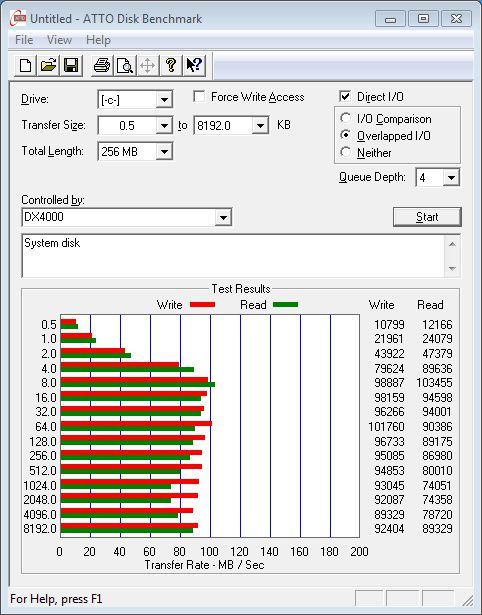The width and height of the screenshot is (482, 615).
Task: Uncheck the Direct I/O checkbox
Action: click(x=345, y=96)
